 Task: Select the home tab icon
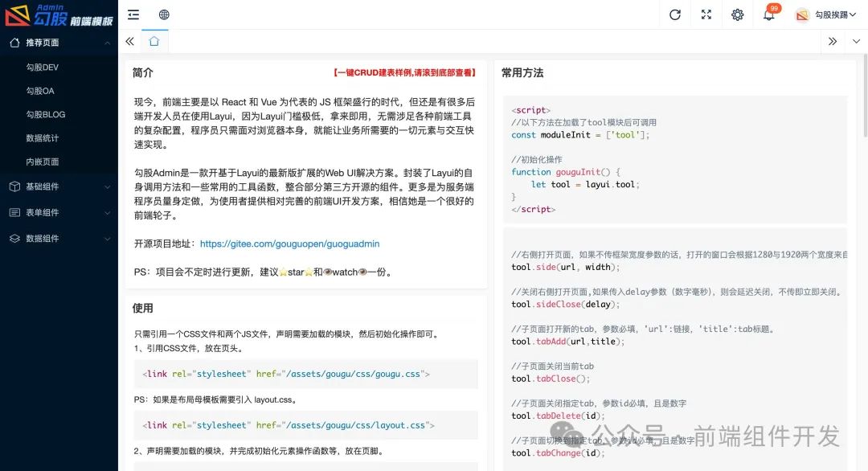click(x=154, y=42)
